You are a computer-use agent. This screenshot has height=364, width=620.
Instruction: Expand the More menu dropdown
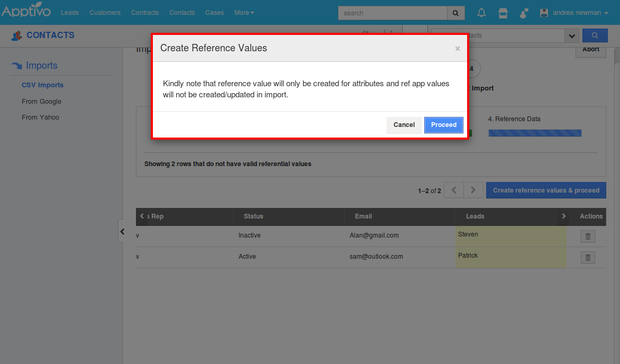coord(244,12)
